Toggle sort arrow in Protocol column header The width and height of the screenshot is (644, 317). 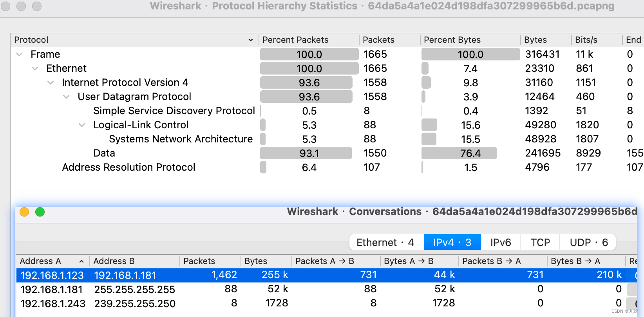coord(251,40)
